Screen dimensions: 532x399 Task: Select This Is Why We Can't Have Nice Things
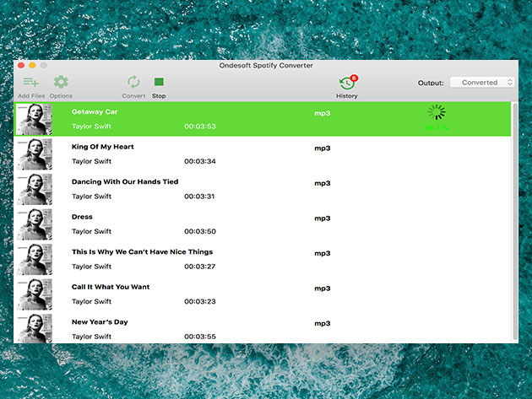(142, 252)
